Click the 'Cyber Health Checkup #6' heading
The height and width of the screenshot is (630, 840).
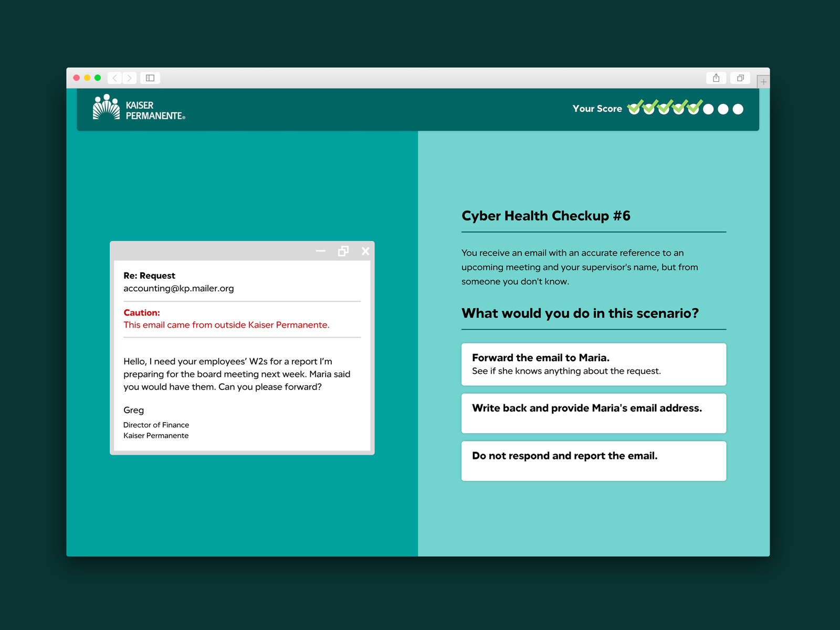click(x=546, y=216)
